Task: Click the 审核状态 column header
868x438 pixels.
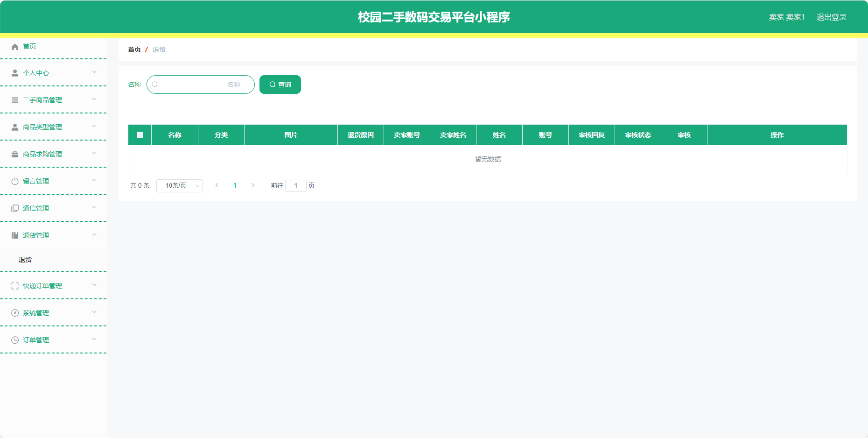Action: point(638,135)
